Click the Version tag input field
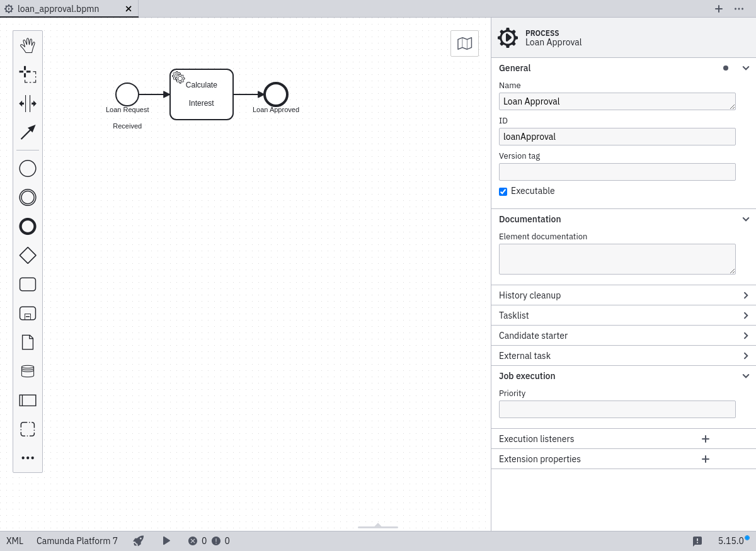The width and height of the screenshot is (756, 551). pyautogui.click(x=617, y=172)
